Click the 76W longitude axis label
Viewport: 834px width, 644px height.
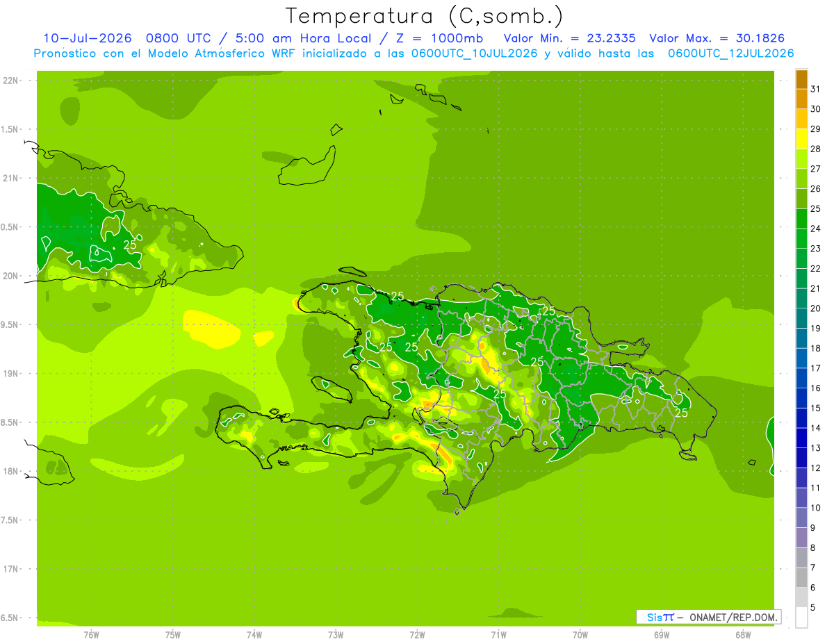(x=91, y=634)
